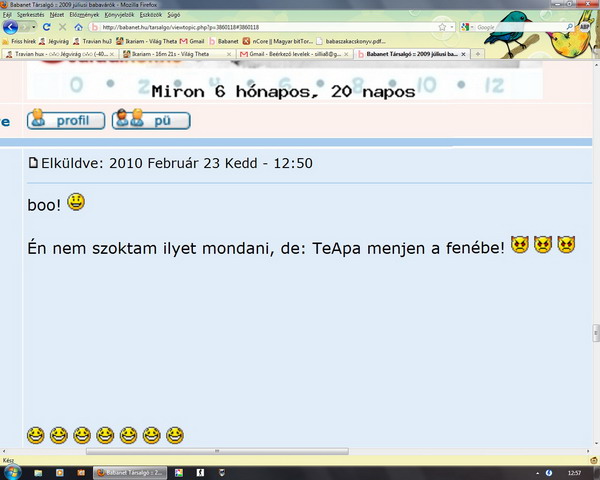Open the Windows Start orb
The image size is (600, 480).
[x=11, y=473]
